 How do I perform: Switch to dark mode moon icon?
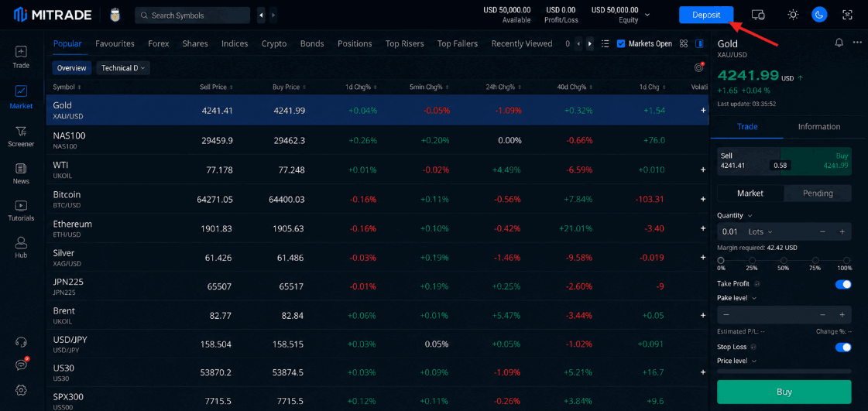pyautogui.click(x=819, y=15)
